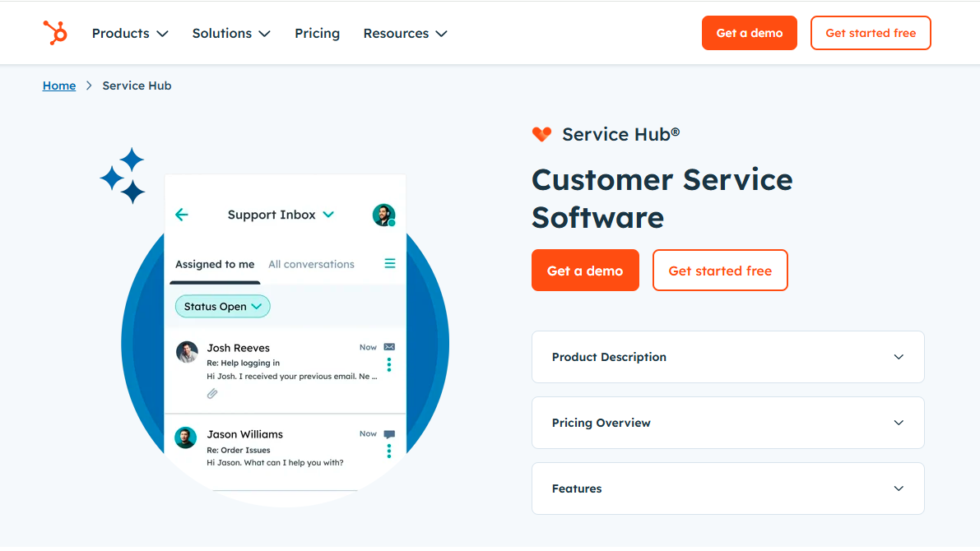Click the back arrow in Support Inbox
The image size is (980, 551).
click(182, 215)
